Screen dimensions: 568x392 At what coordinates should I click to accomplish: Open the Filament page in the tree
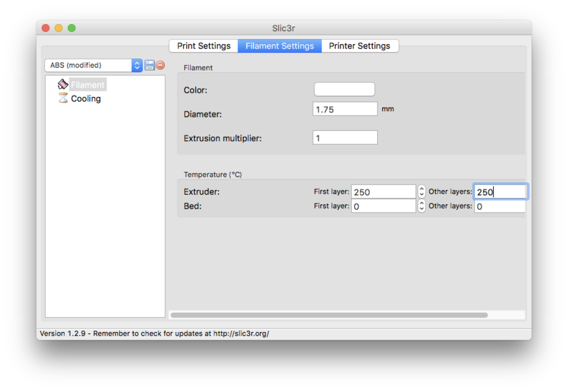(x=88, y=85)
